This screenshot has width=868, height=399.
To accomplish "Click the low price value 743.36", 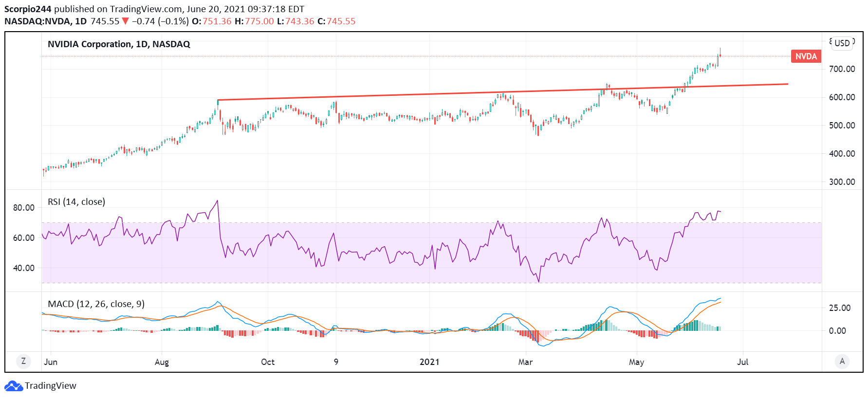I will [300, 21].
